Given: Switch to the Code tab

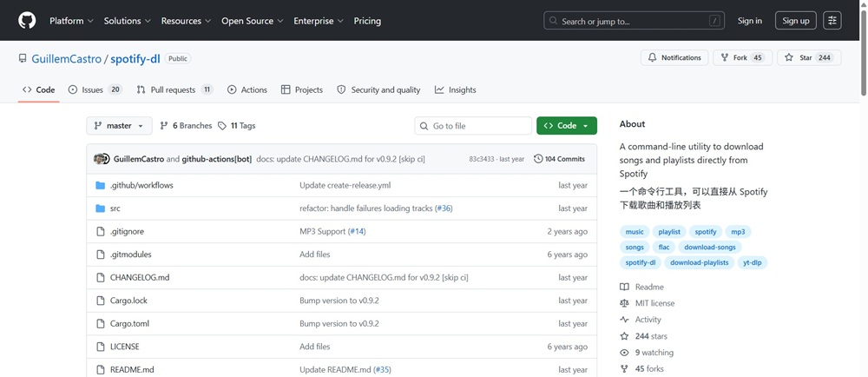Looking at the screenshot, I should coord(39,89).
